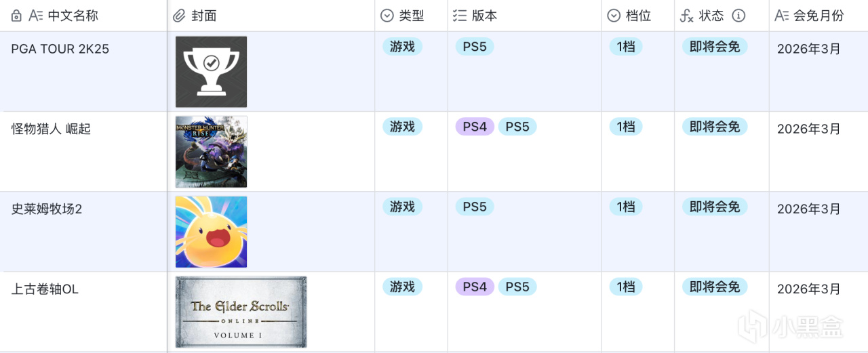Open the PGA TOUR 2K25 trophy cover thumbnail
Viewport: 868px width, 353px height.
pyautogui.click(x=211, y=72)
